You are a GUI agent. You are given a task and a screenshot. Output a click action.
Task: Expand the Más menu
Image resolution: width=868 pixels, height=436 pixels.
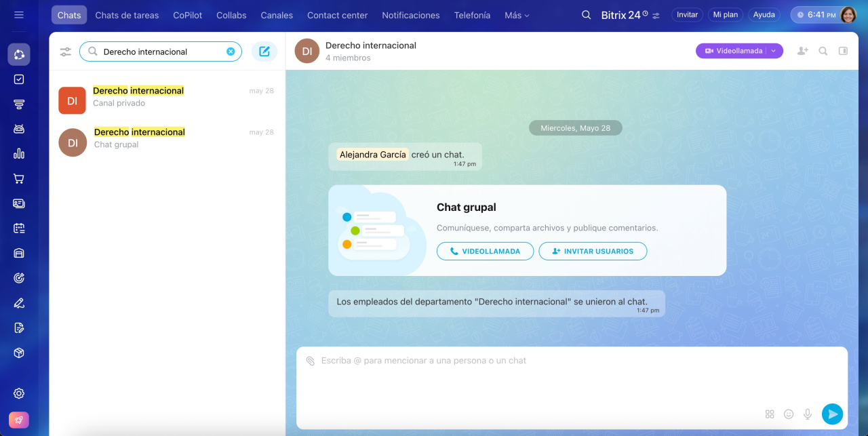point(517,15)
